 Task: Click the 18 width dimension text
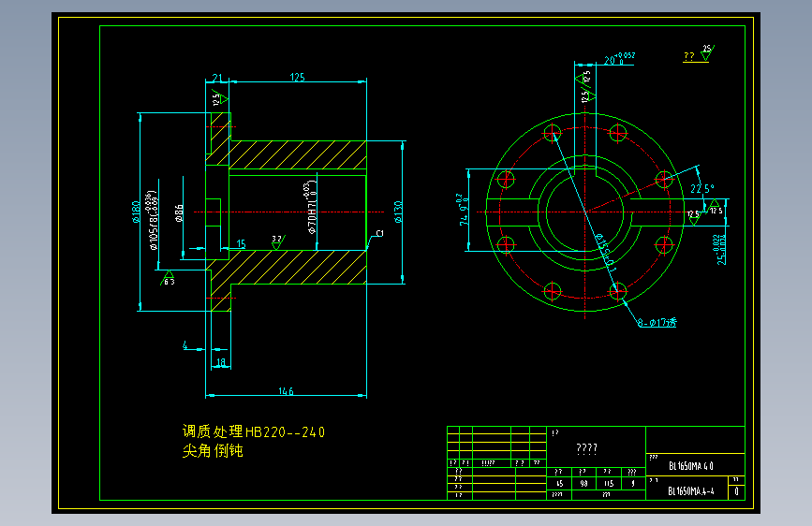(x=221, y=362)
